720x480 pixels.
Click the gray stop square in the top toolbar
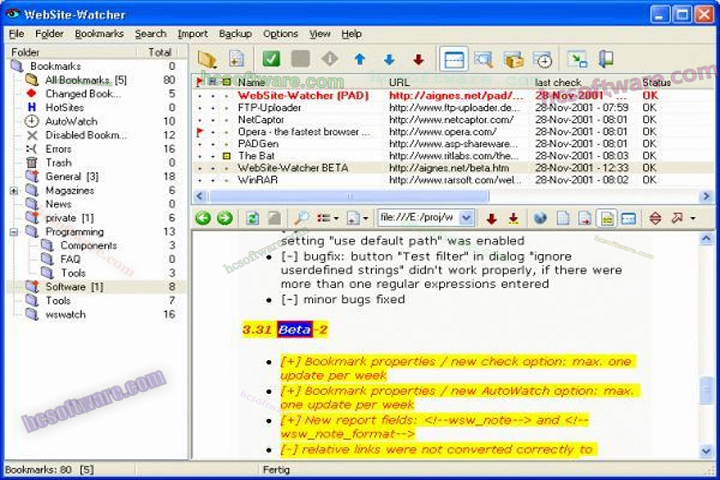pyautogui.click(x=300, y=59)
